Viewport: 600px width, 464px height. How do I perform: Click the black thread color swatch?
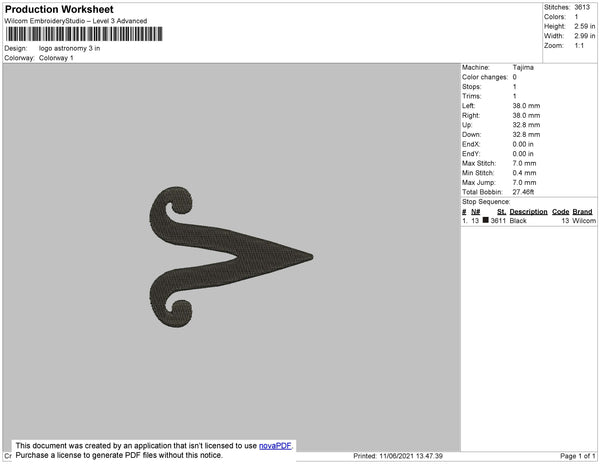coord(486,220)
